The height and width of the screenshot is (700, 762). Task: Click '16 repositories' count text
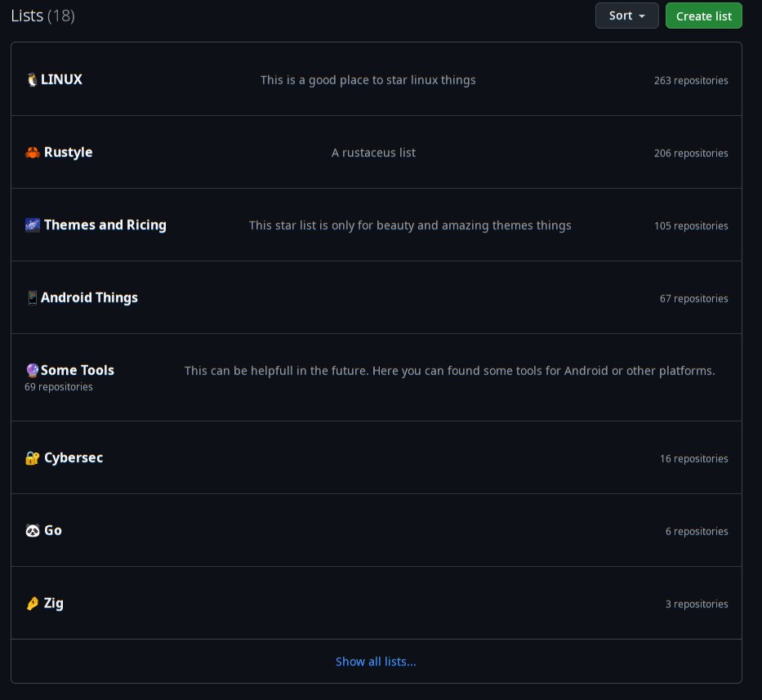point(693,459)
